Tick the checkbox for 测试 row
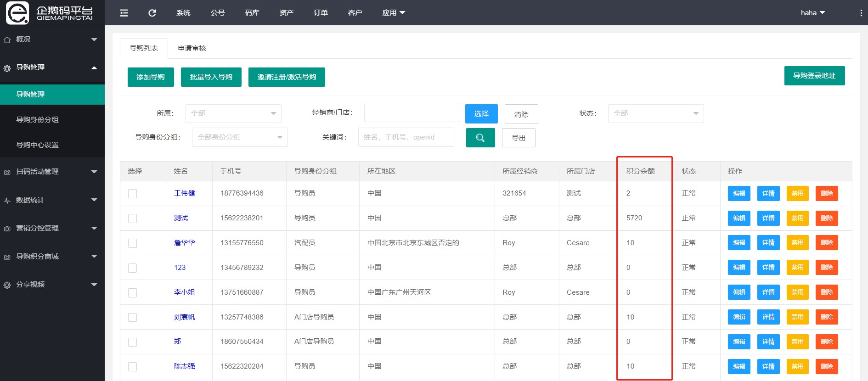868x381 pixels. (x=132, y=219)
